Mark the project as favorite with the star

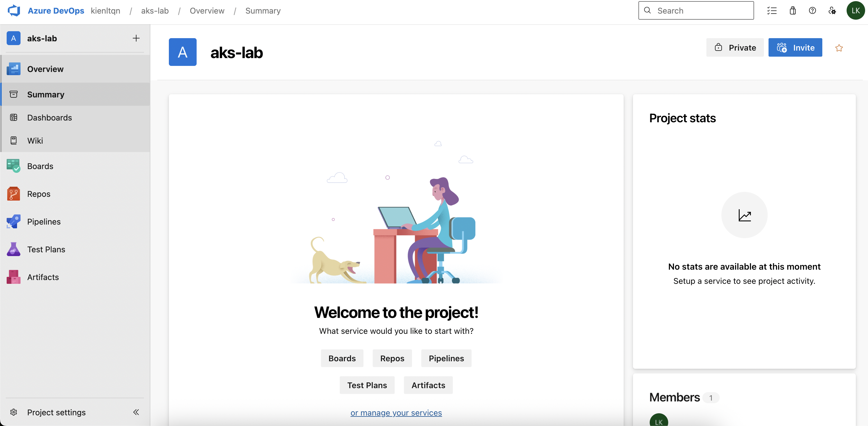click(x=839, y=48)
